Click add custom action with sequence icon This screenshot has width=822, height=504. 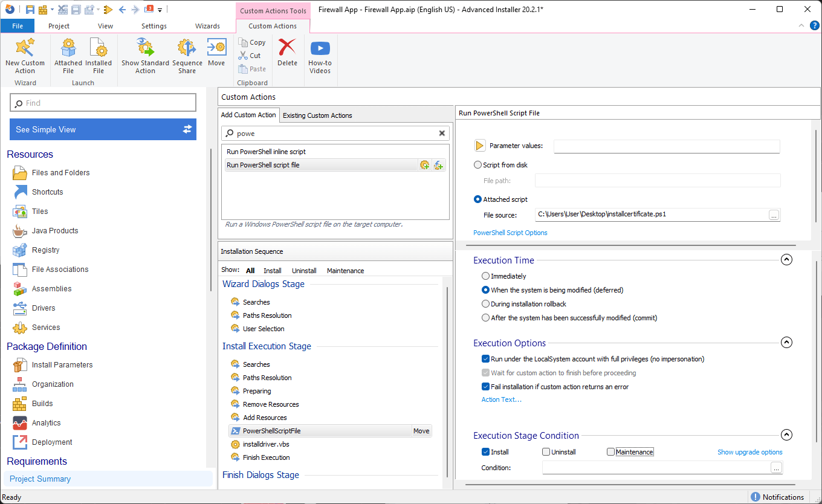coord(425,165)
